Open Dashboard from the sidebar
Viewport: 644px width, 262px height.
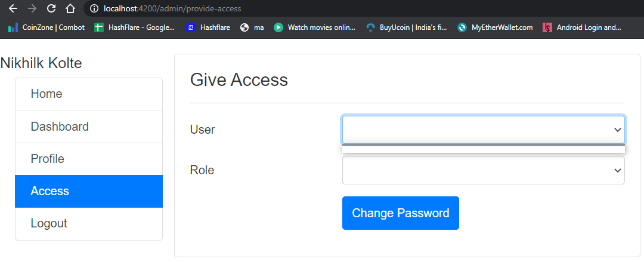coord(89,127)
